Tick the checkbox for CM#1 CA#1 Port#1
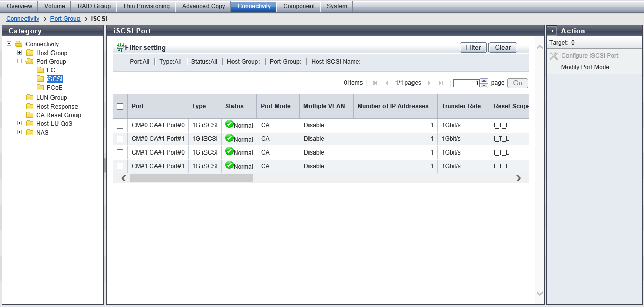 tap(120, 166)
